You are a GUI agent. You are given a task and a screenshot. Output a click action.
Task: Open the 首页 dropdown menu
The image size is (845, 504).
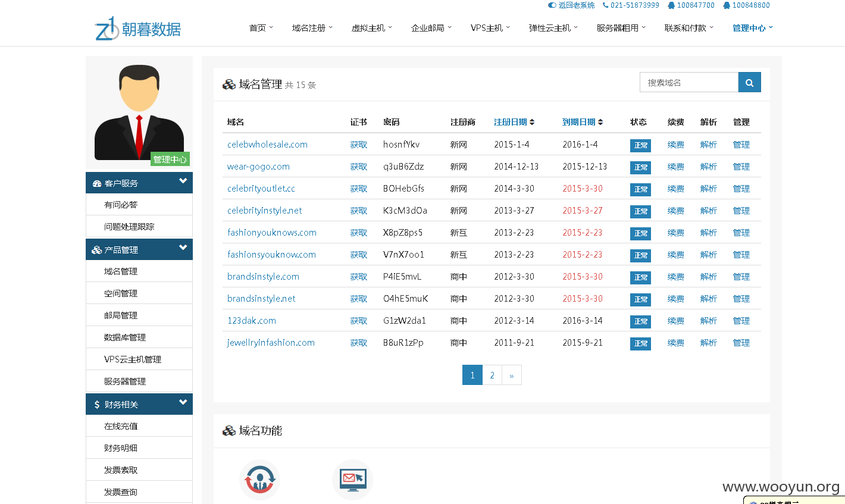point(261,28)
